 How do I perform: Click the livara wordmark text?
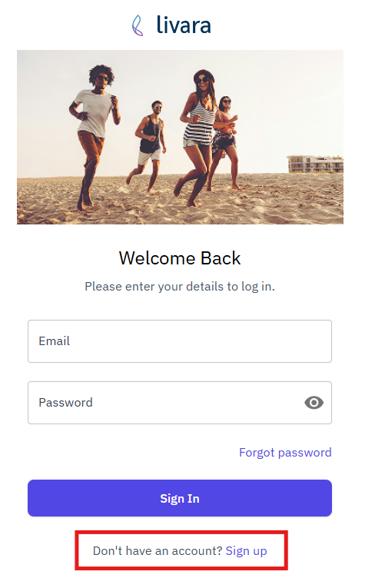tap(184, 25)
